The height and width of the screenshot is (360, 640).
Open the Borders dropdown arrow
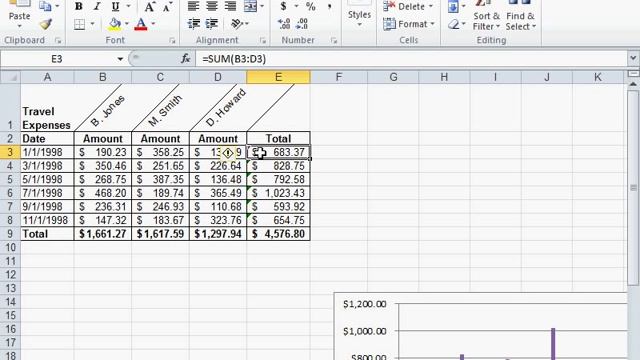point(92,24)
